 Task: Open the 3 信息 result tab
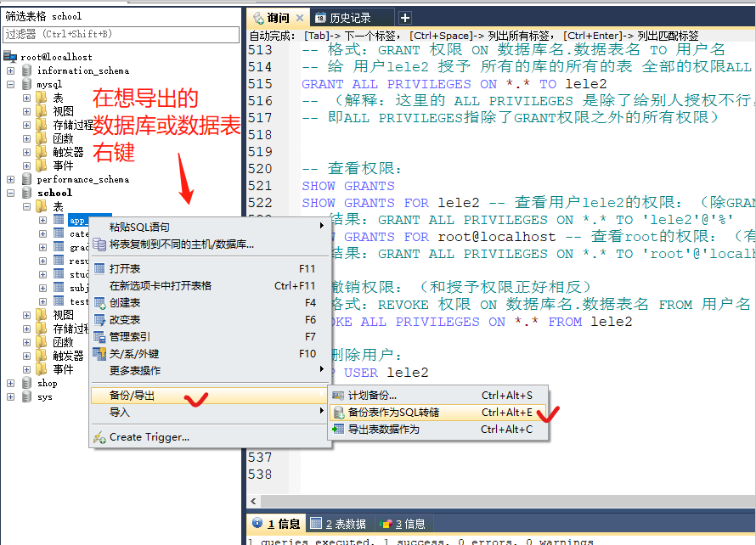coord(403,523)
